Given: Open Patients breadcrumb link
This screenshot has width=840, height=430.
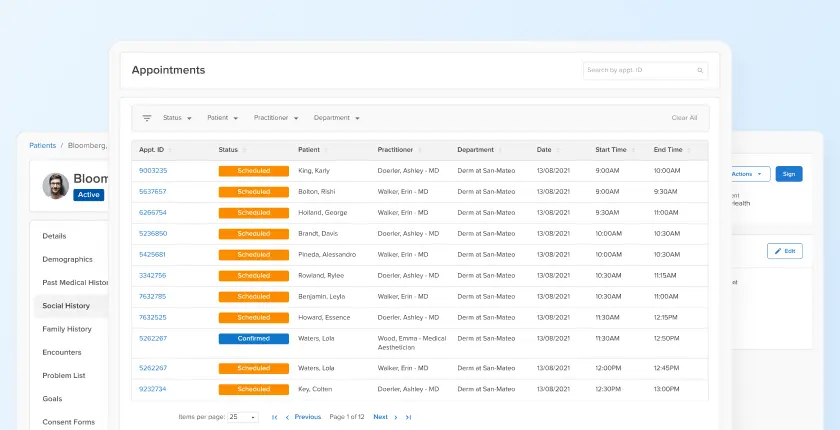Looking at the screenshot, I should 42,146.
